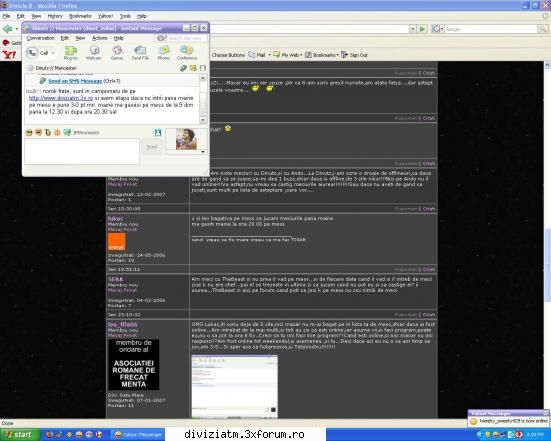Click the Send File icon

click(140, 53)
